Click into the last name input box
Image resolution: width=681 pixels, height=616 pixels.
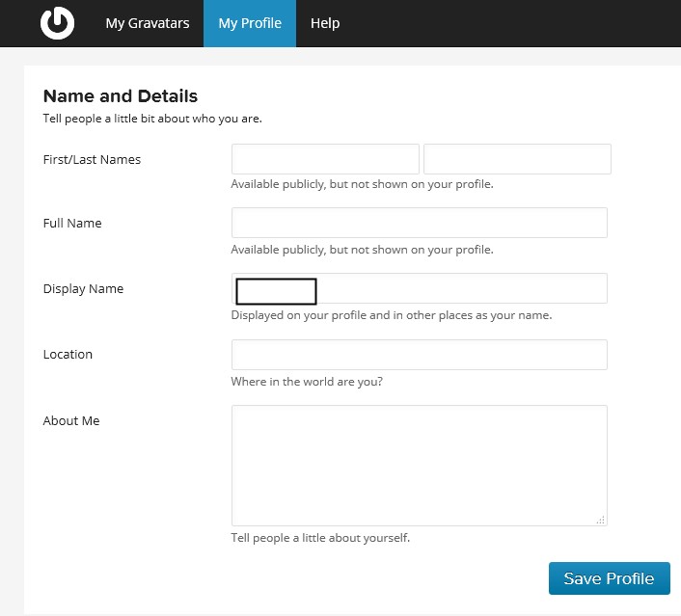[517, 159]
